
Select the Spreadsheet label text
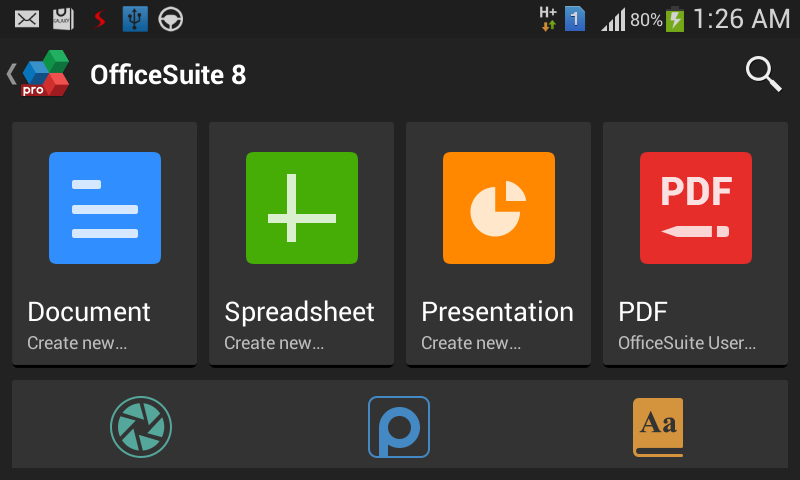coord(299,312)
